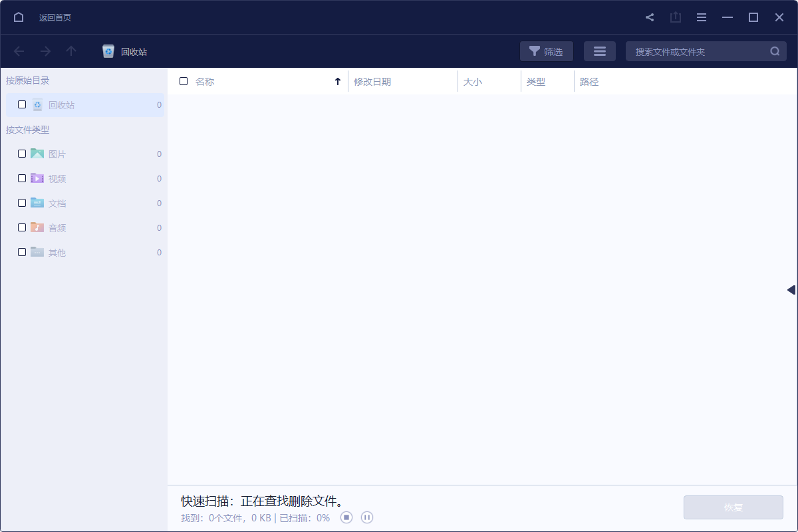The image size is (798, 532).
Task: Click the share icon at top right
Action: pos(650,17)
